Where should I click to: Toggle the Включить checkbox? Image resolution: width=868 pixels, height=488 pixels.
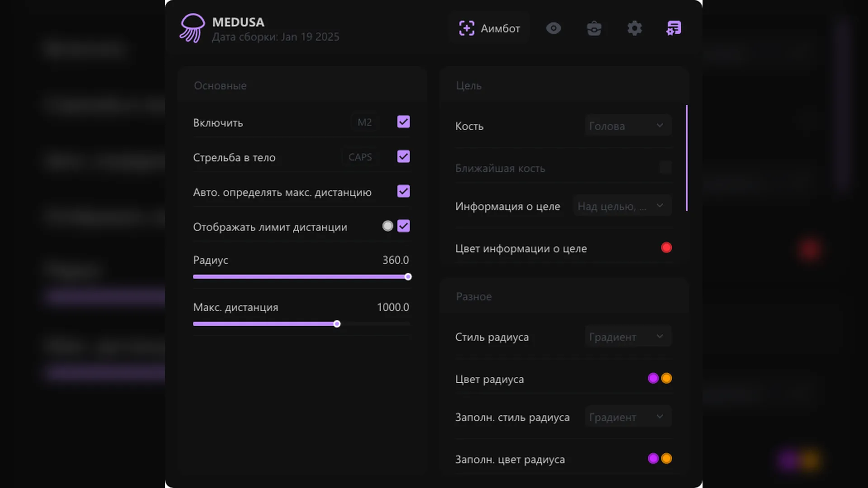coord(403,122)
